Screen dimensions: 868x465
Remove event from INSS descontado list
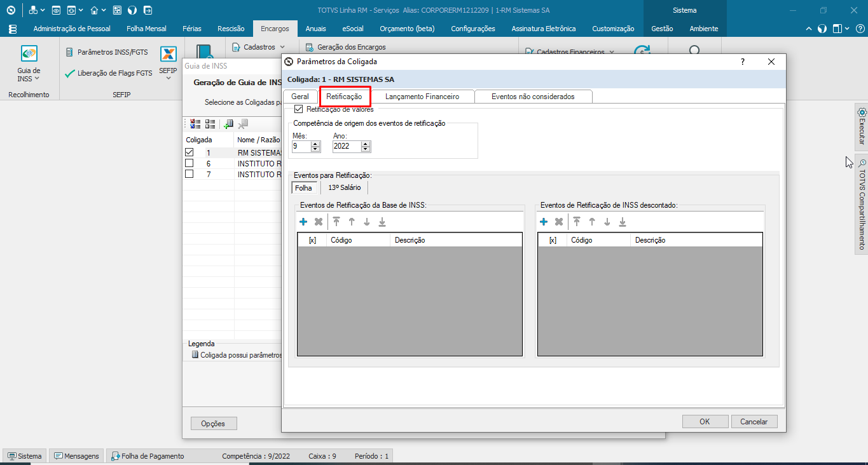pyautogui.click(x=559, y=222)
